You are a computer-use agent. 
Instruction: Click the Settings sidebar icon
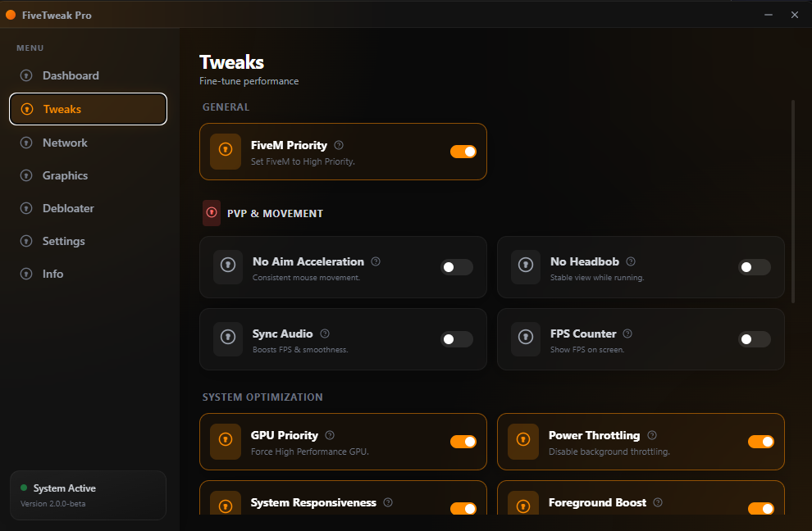[x=25, y=241]
